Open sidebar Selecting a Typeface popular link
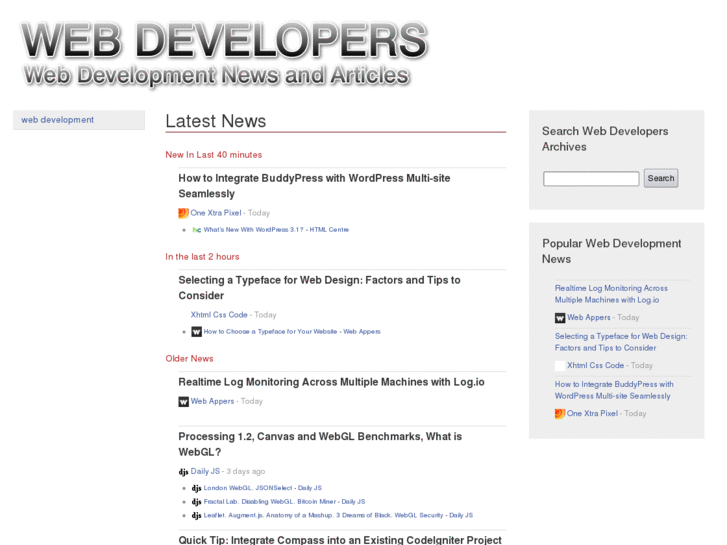The height and width of the screenshot is (545, 727). (621, 342)
